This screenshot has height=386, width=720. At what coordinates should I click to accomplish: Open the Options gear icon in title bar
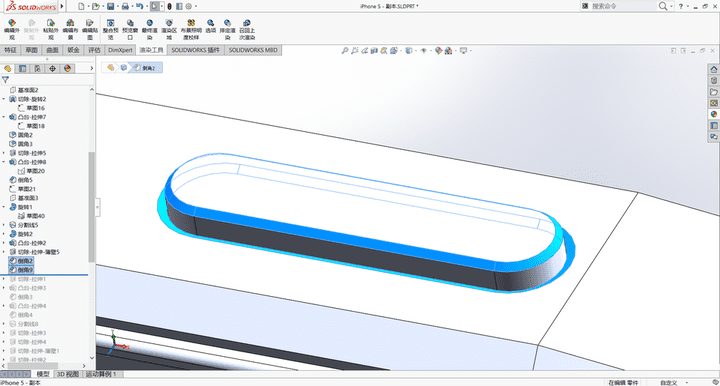[x=189, y=6]
